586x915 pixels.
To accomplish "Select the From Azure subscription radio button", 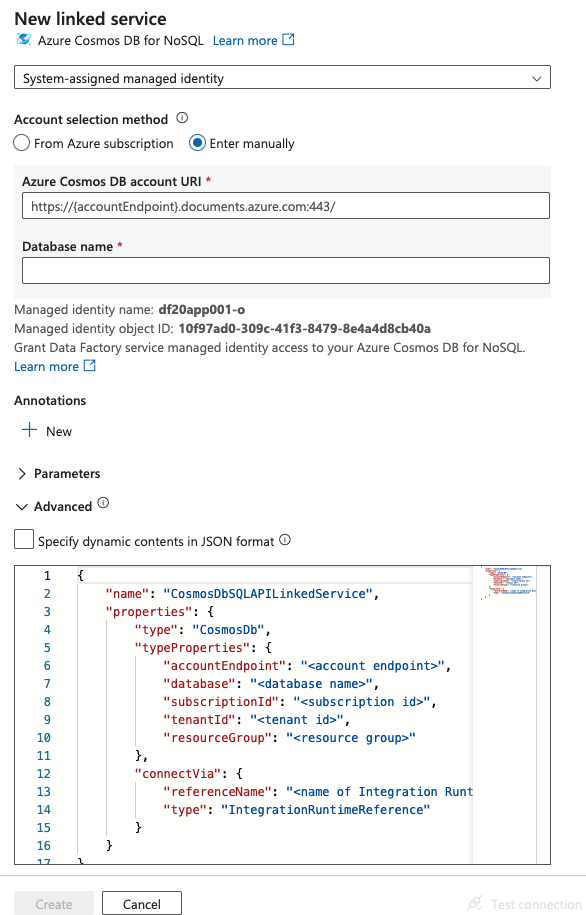I will [21, 143].
